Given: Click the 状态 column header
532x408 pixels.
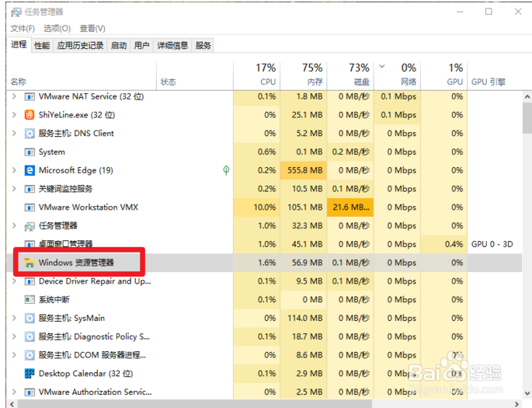Looking at the screenshot, I should point(195,75).
